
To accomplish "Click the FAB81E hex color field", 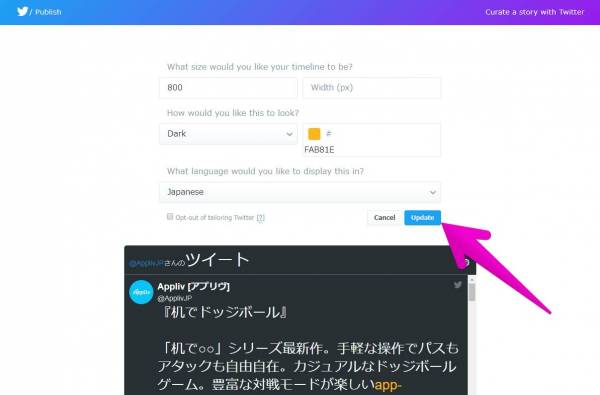I will point(372,140).
